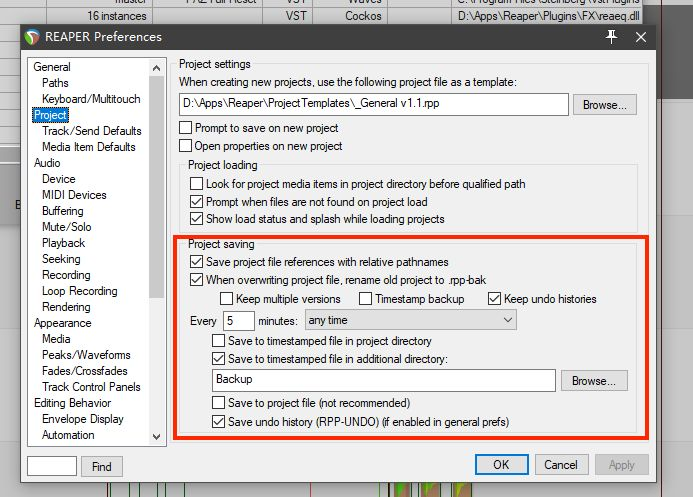The width and height of the screenshot is (693, 497).
Task: Browse for project template file
Action: pyautogui.click(x=605, y=105)
